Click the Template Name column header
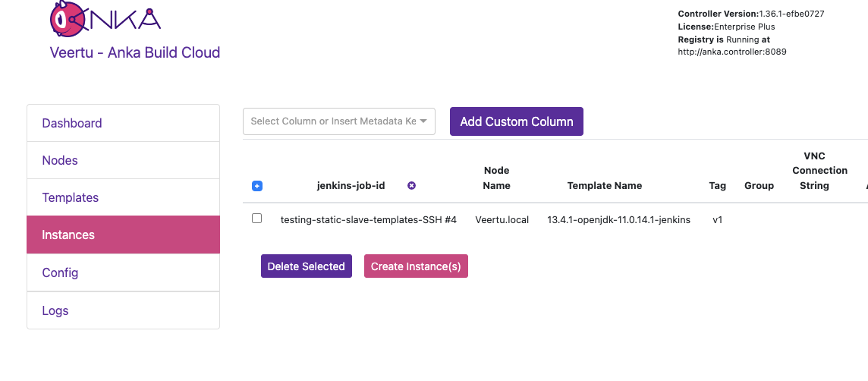Image resolution: width=868 pixels, height=381 pixels. click(x=605, y=186)
